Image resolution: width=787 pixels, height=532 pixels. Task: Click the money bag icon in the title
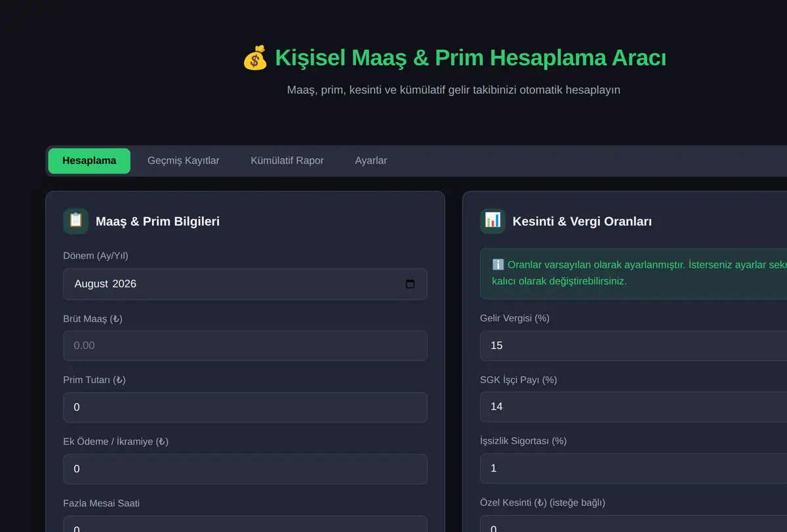[x=255, y=58]
